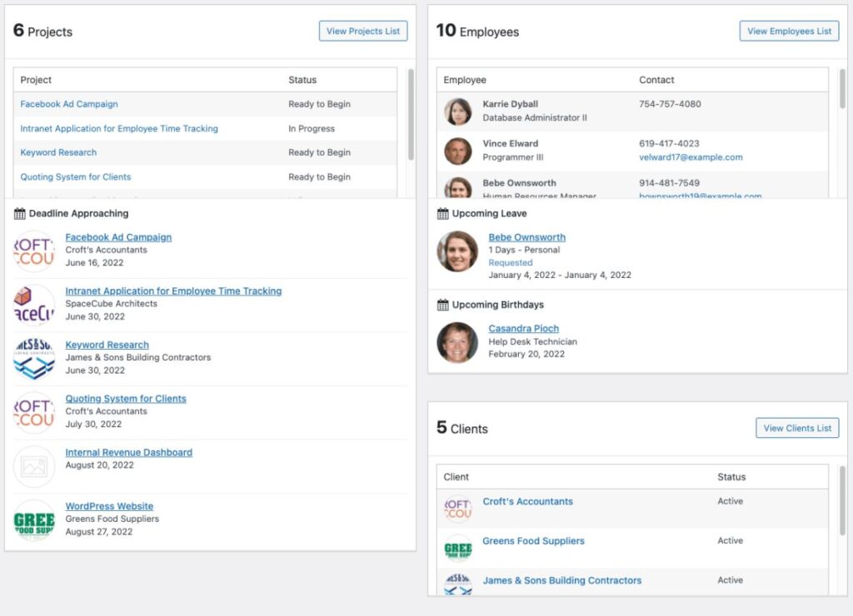The height and width of the screenshot is (616, 853).
Task: Click Casandra Pioch's birthday photo
Action: click(x=458, y=342)
